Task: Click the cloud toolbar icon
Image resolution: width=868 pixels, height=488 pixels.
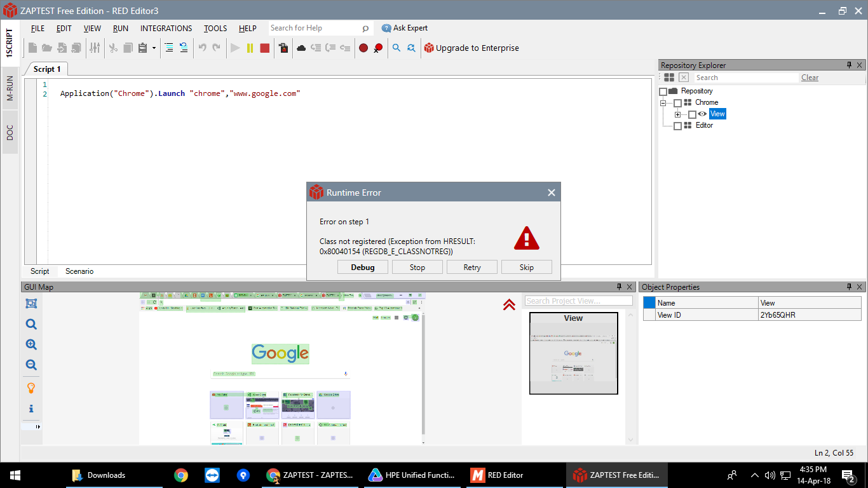Action: [301, 48]
